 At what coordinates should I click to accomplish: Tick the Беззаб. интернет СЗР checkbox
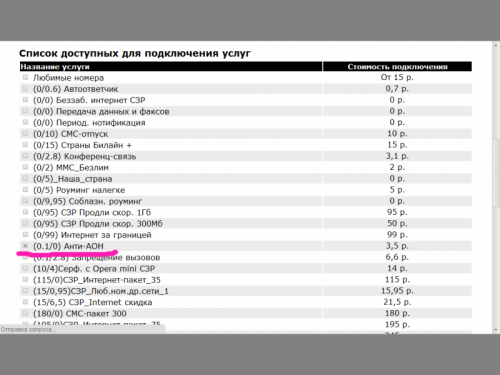point(25,100)
